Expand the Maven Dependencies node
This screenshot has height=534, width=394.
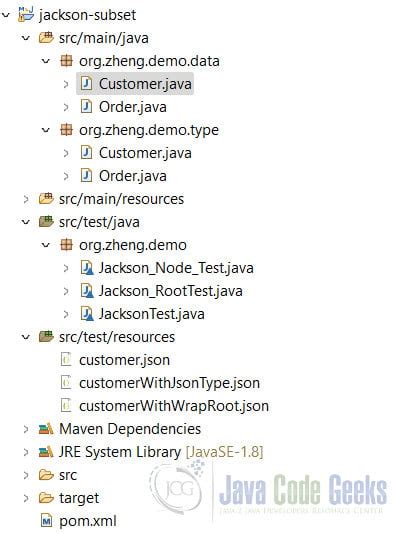pyautogui.click(x=26, y=429)
